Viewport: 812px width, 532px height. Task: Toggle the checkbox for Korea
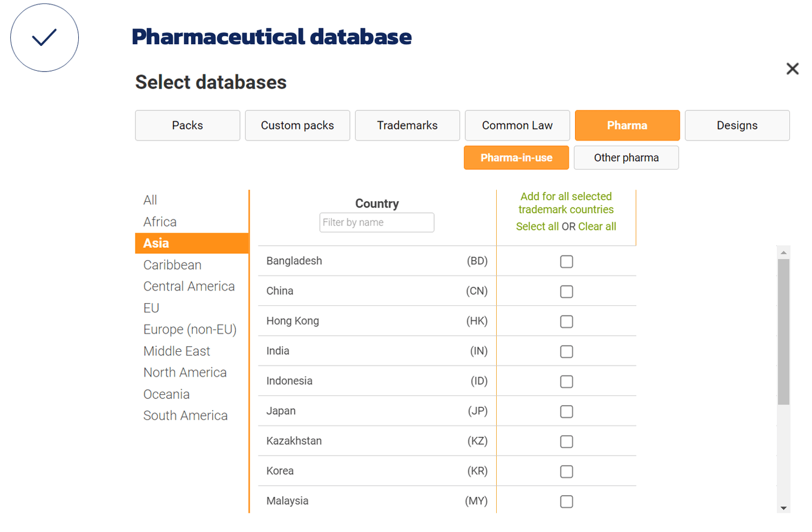coord(566,471)
